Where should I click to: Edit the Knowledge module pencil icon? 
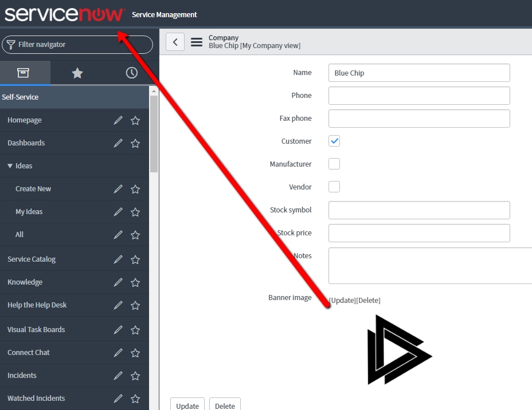(x=118, y=282)
